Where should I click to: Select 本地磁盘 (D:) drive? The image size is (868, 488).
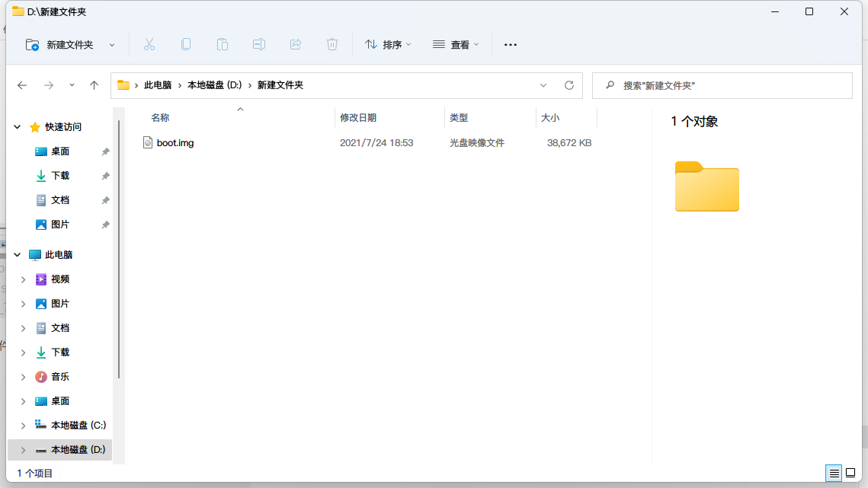(x=59, y=450)
